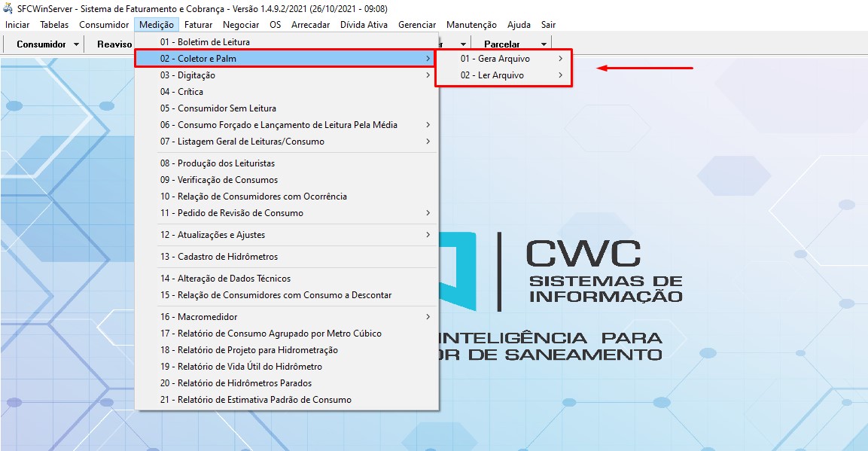The image size is (868, 451).
Task: Open the Faturar menu
Action: tap(198, 25)
